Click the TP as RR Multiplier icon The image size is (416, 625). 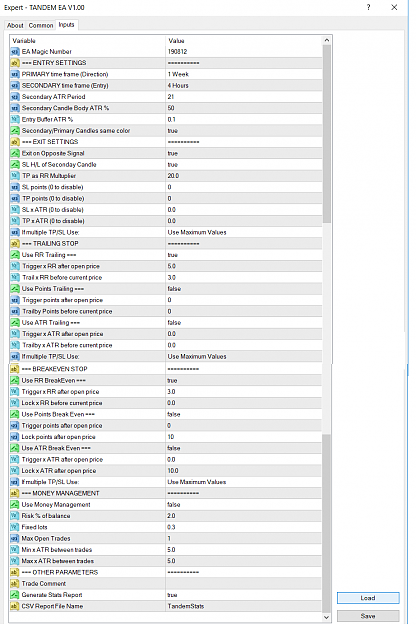tap(15, 176)
